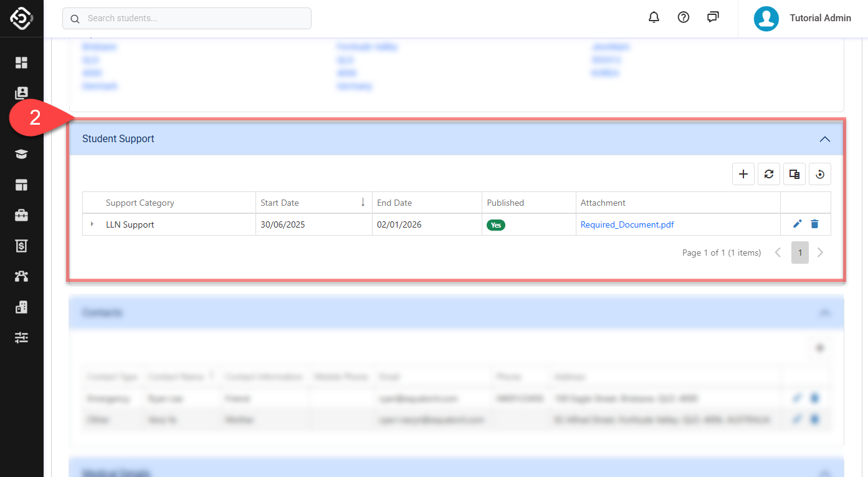The width and height of the screenshot is (868, 477).
Task: Refresh the Student Support grid
Action: [769, 175]
